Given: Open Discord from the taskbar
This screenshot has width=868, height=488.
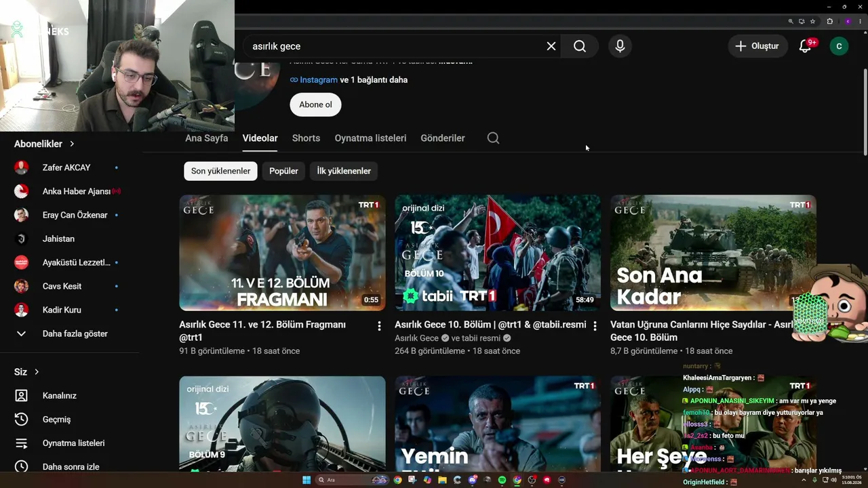Looking at the screenshot, I should [x=472, y=480].
